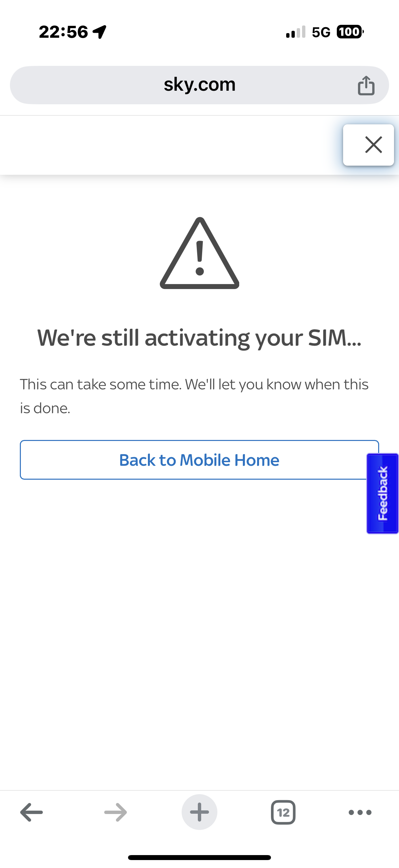Tap the bottom home indicator bar
This screenshot has height=868, width=399.
(199, 857)
